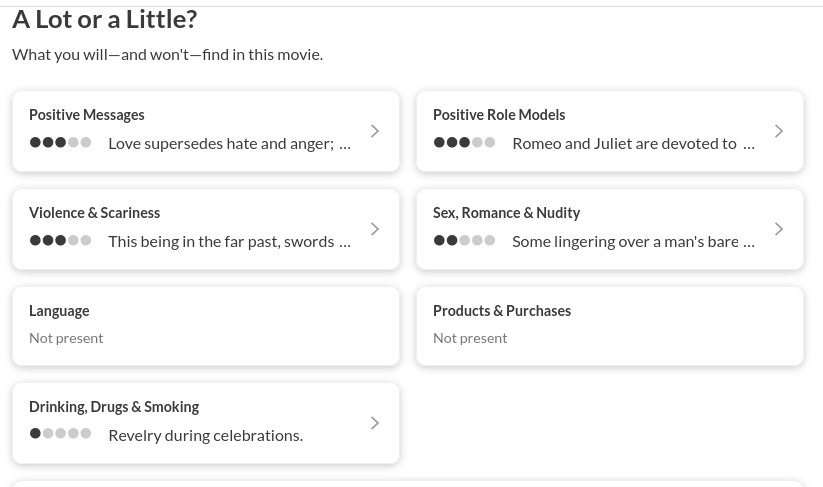Expand Sex, Romance & Nudity chevron

click(779, 229)
